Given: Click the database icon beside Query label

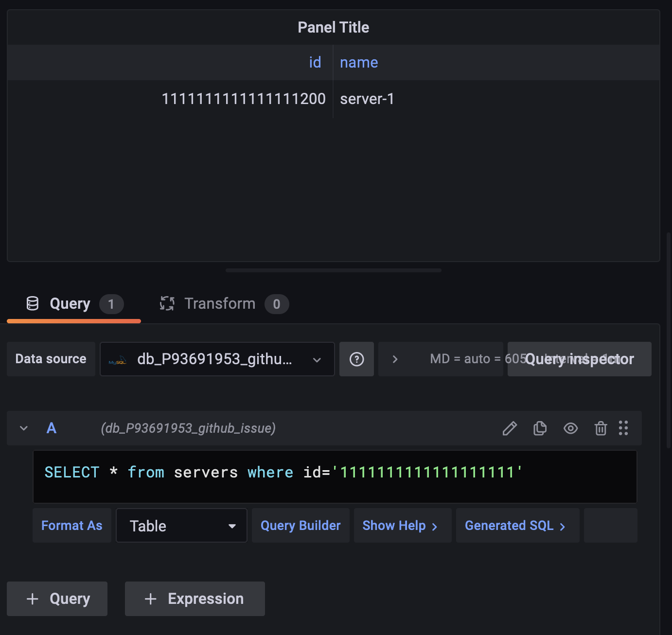Looking at the screenshot, I should pos(32,303).
